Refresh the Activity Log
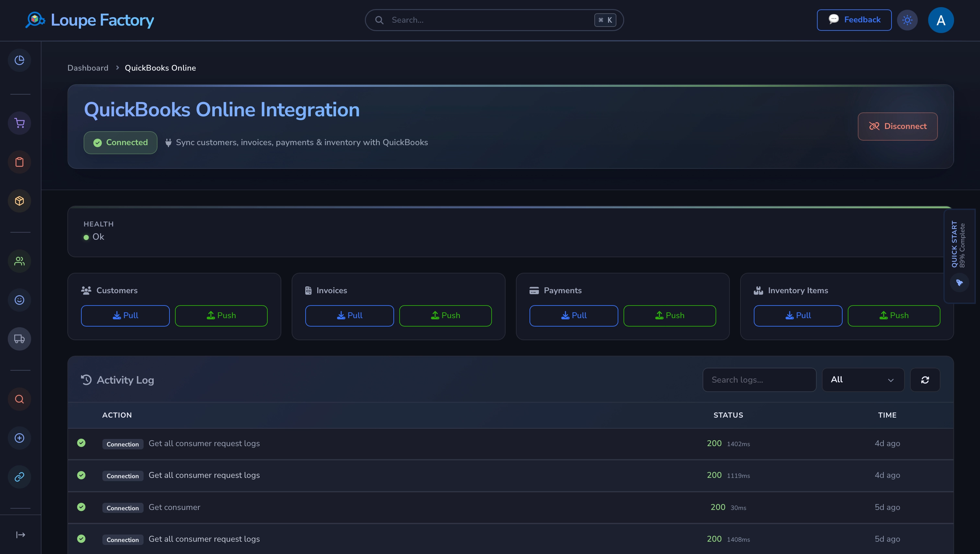 pyautogui.click(x=925, y=380)
